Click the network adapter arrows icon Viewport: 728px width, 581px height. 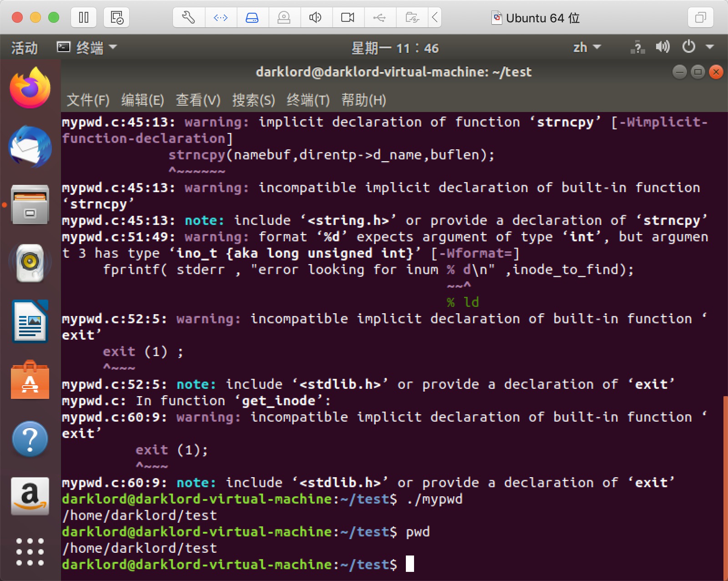click(221, 18)
